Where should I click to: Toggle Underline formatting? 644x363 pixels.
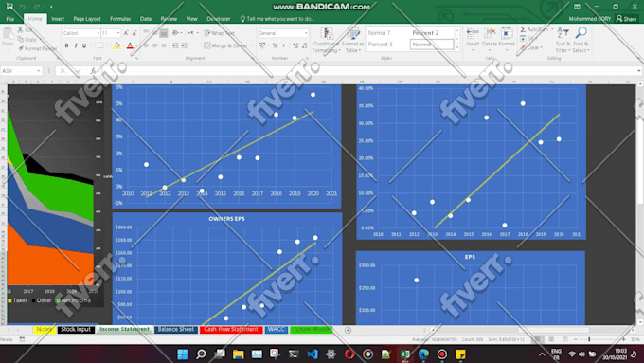[x=84, y=45]
